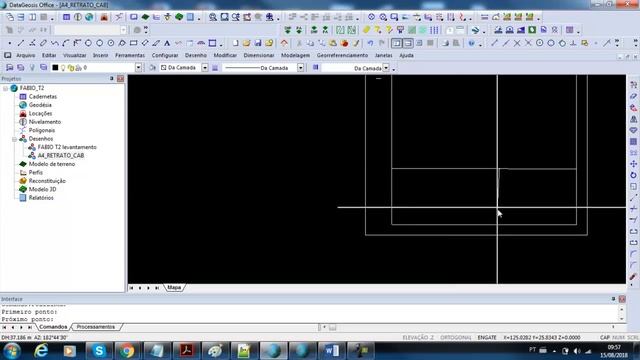Open the color 'Da Camada' dropdown arrow
Image resolution: width=640 pixels, height=360 pixels.
coord(205,67)
